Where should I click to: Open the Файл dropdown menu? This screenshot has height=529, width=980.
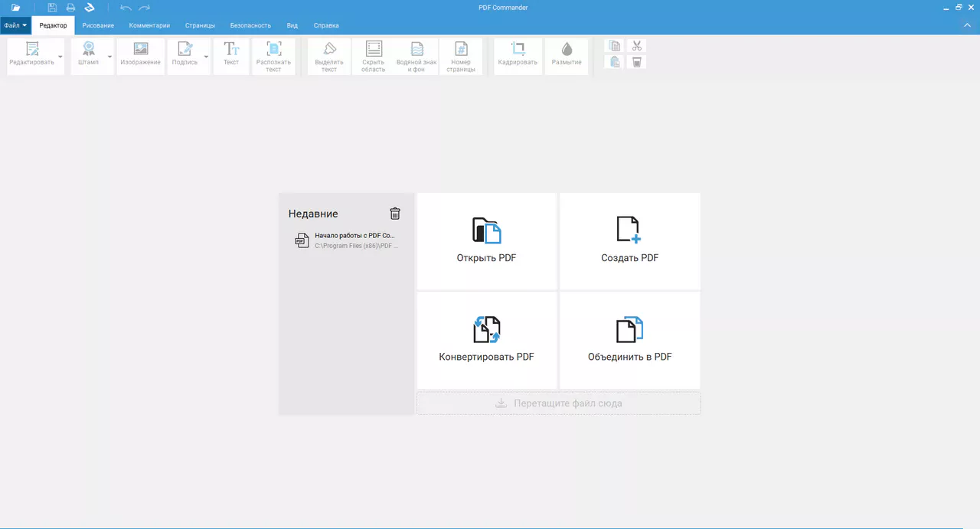tap(15, 25)
